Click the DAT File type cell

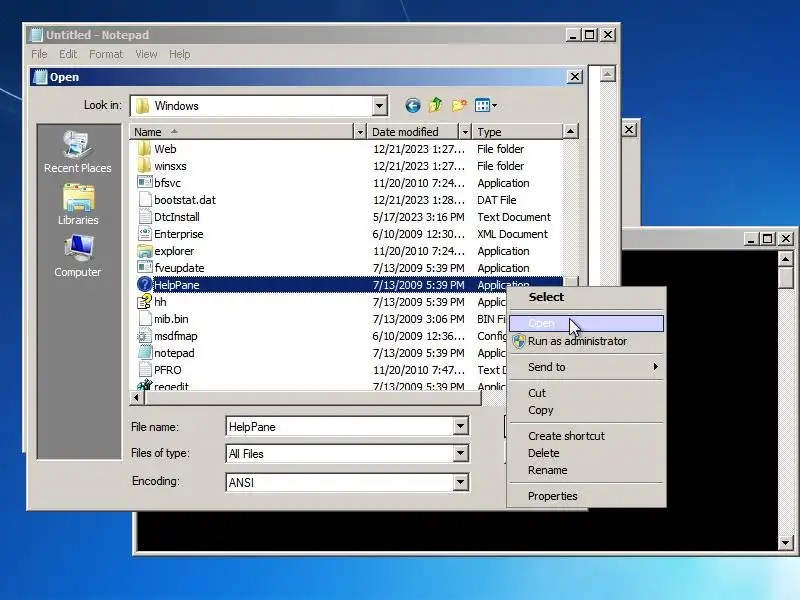(496, 200)
